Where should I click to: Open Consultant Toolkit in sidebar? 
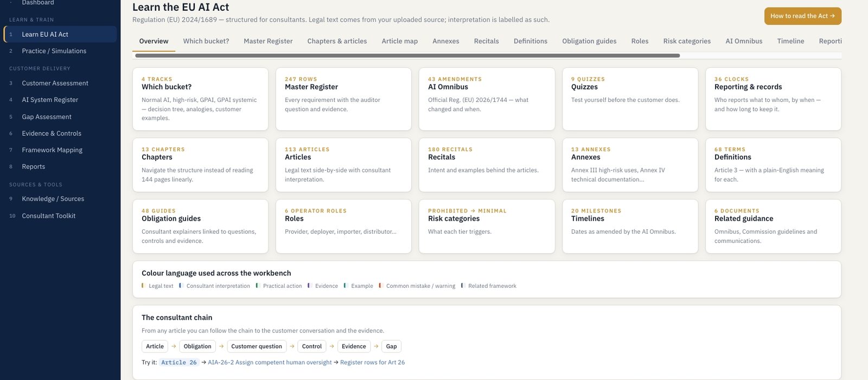pyautogui.click(x=60, y=216)
